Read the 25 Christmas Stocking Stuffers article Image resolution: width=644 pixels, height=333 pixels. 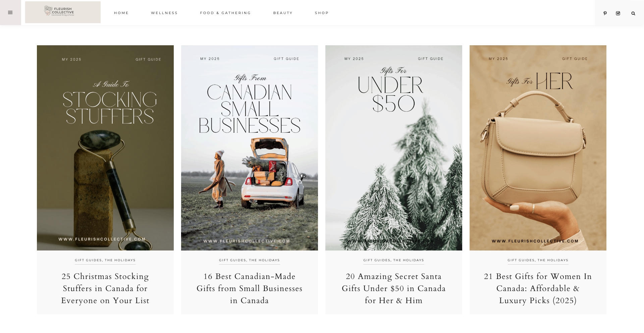[x=105, y=288]
